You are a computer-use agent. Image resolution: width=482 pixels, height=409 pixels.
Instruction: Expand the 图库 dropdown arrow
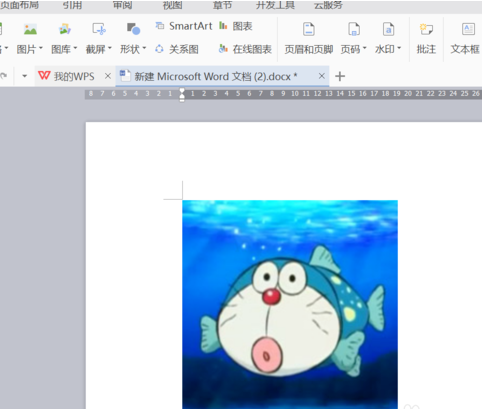coord(75,49)
